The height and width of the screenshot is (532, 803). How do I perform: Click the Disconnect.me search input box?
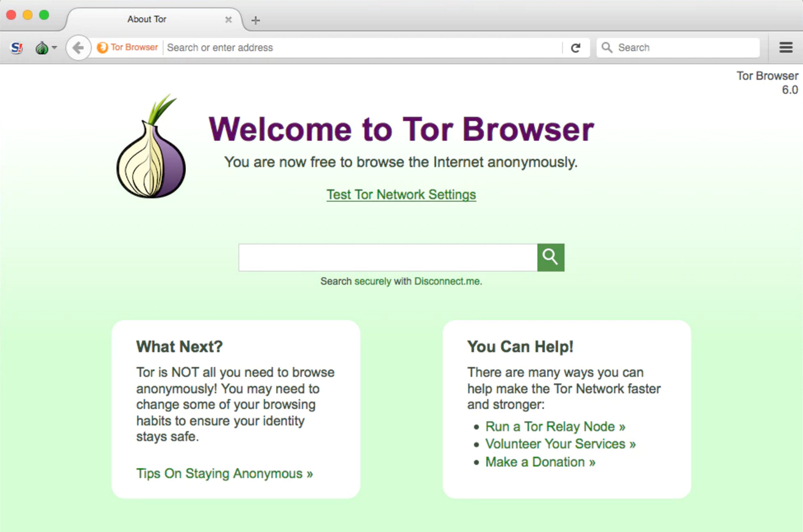pos(387,257)
